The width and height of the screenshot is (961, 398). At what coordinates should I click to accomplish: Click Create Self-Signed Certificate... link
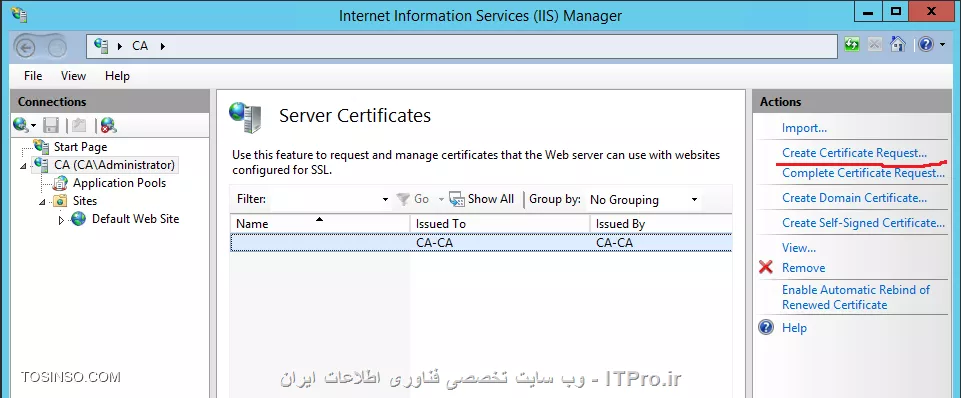point(864,223)
